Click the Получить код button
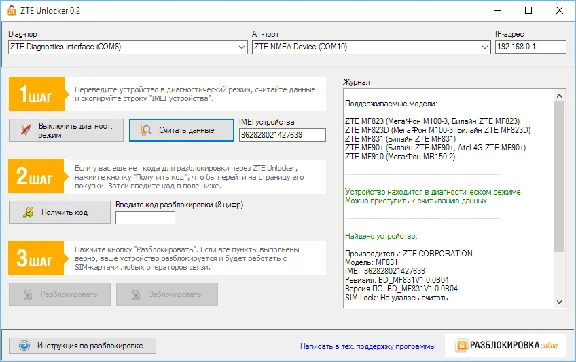This screenshot has height=362, width=576. tap(60, 212)
